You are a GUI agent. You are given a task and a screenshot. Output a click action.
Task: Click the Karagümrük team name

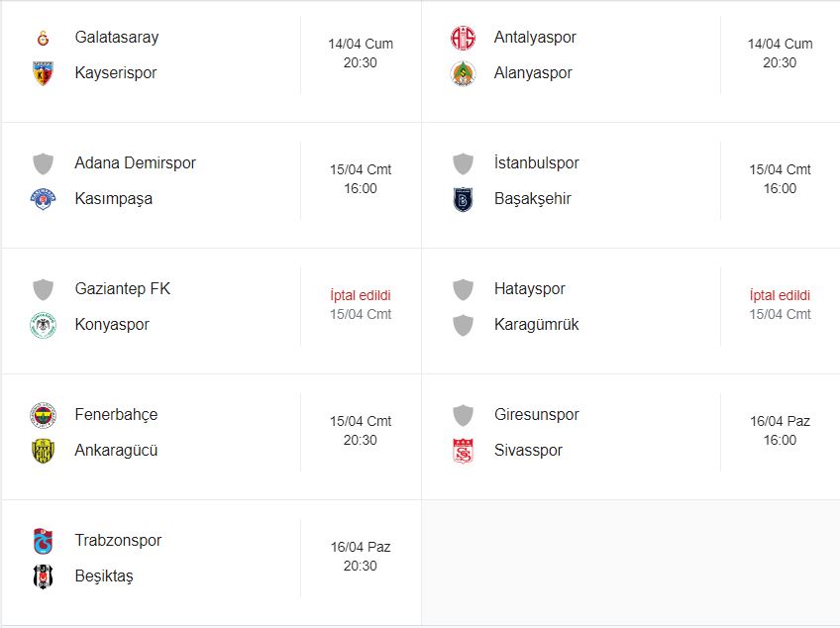[x=536, y=325]
